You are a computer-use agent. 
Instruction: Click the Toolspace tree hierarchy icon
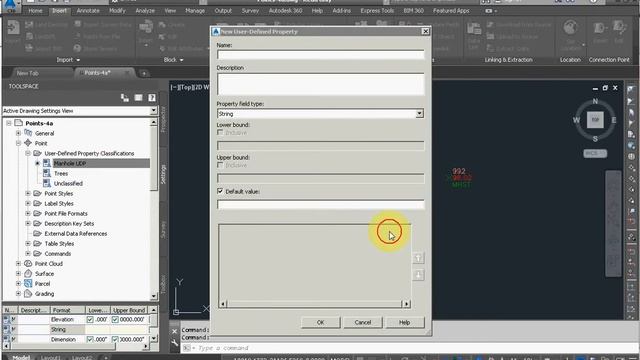tap(125, 98)
